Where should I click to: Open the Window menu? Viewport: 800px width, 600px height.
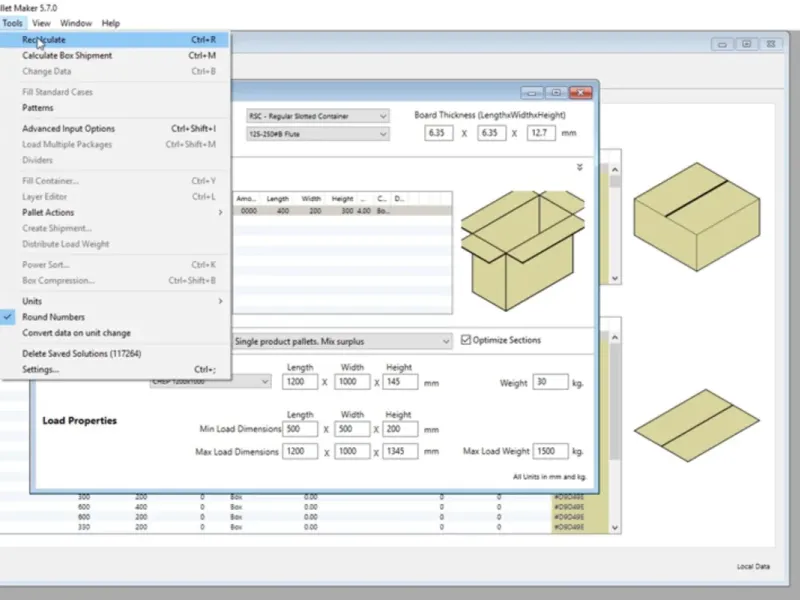click(76, 23)
